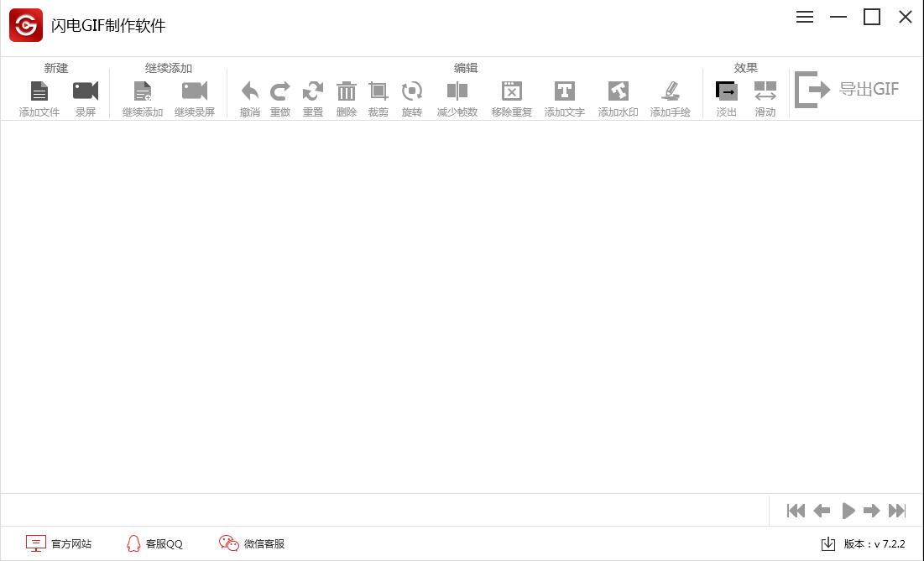The image size is (924, 561).
Task: Click the 删除 (Delete) icon
Action: [347, 95]
